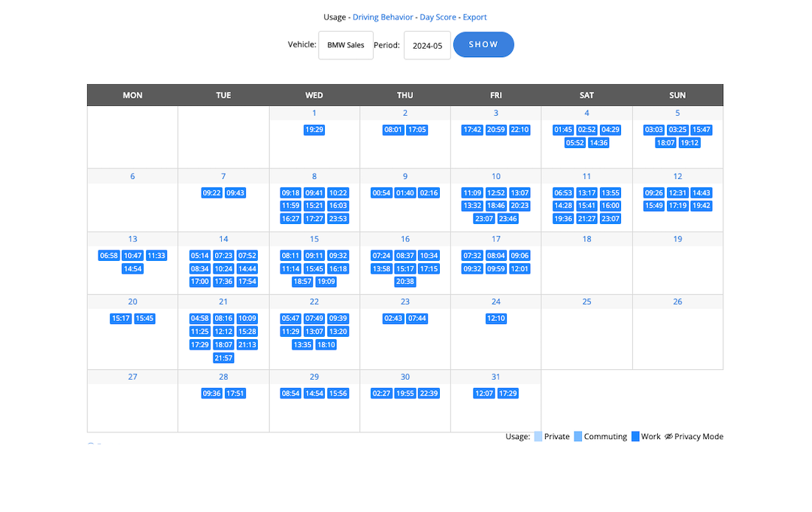This screenshot has height=512, width=812.
Task: Select the 19:29 trip on May 1
Action: tap(314, 130)
